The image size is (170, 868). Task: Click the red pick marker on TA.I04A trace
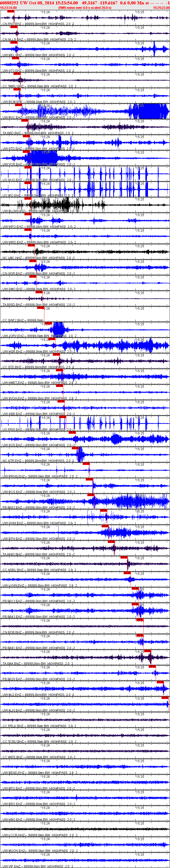click(x=147, y=651)
